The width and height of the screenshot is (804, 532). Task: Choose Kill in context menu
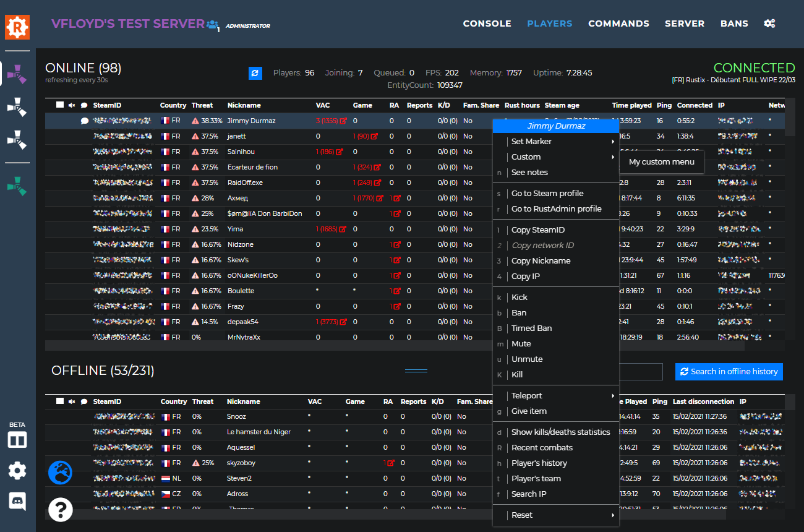556,375
